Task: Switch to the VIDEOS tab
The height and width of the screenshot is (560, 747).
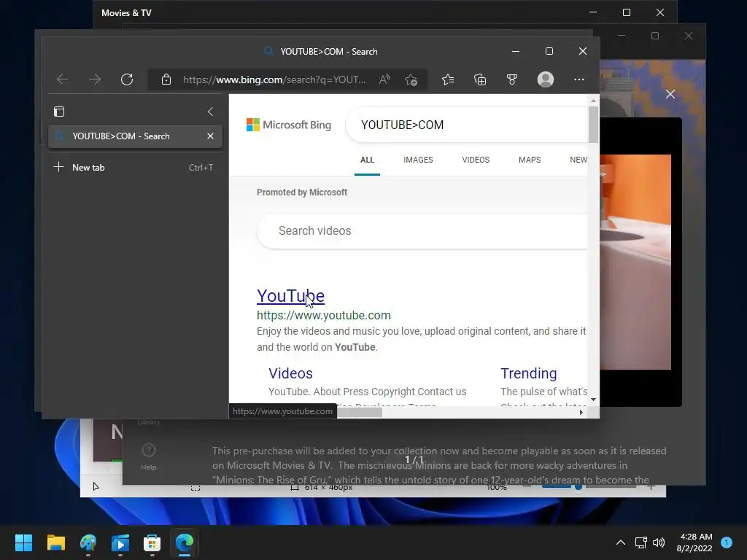Action: [x=476, y=160]
